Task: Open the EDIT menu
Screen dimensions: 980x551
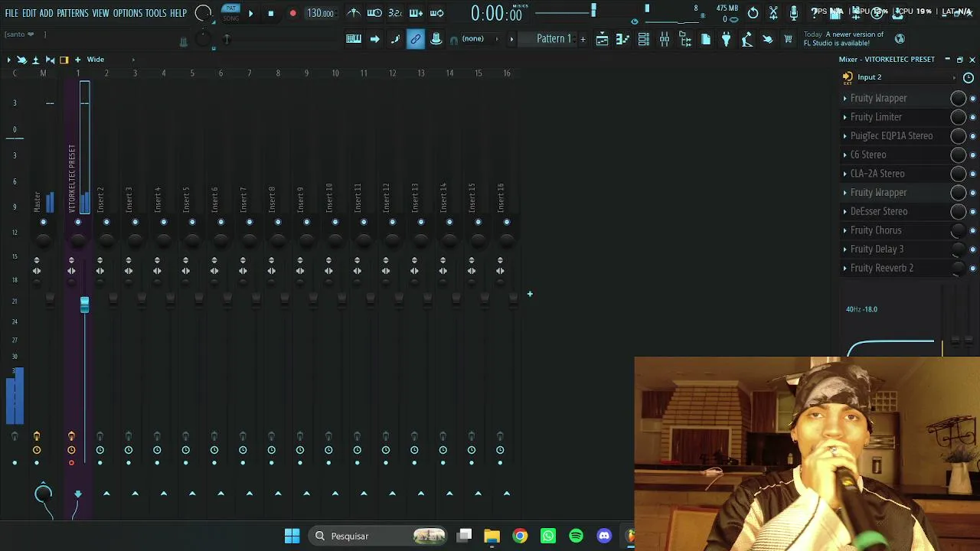Action: point(29,13)
